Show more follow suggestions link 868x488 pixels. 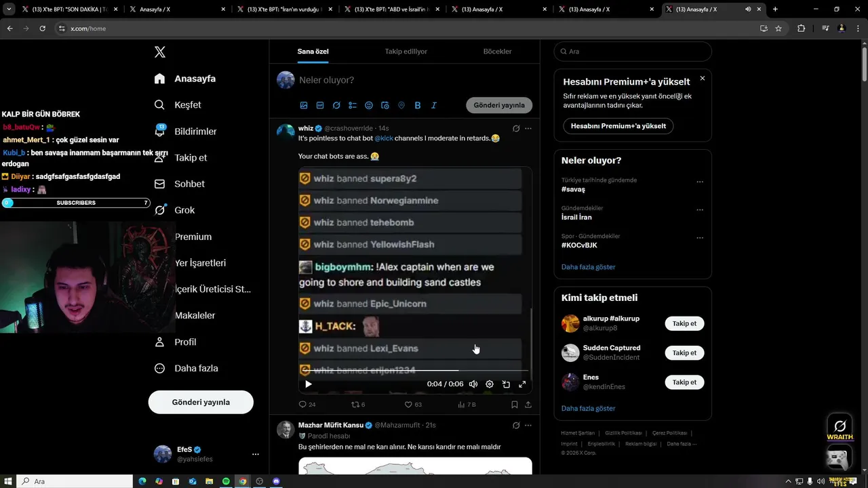click(588, 409)
